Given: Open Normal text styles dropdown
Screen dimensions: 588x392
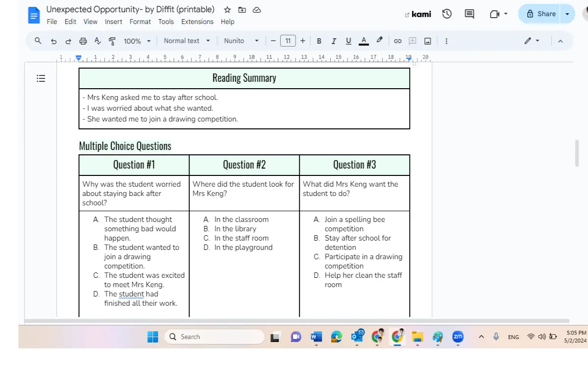Looking at the screenshot, I should (187, 41).
